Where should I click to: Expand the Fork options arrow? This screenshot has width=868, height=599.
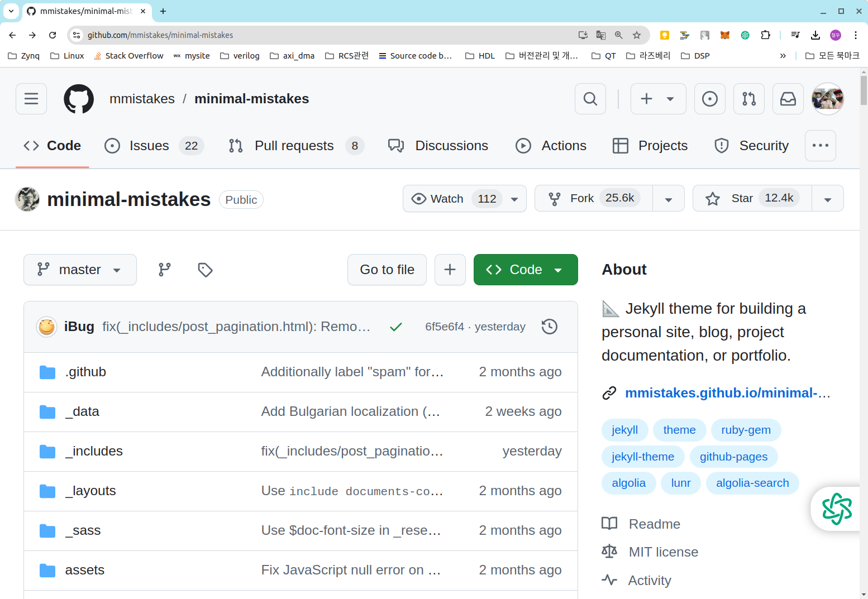point(668,199)
